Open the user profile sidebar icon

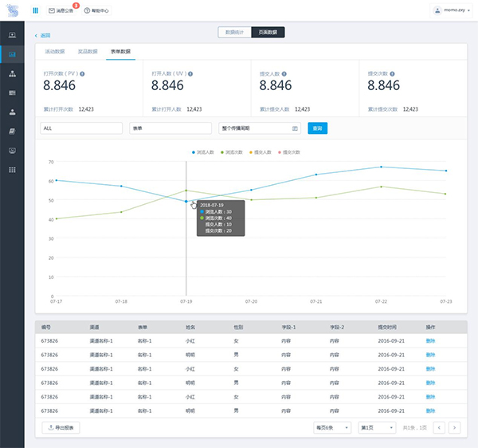pos(12,112)
